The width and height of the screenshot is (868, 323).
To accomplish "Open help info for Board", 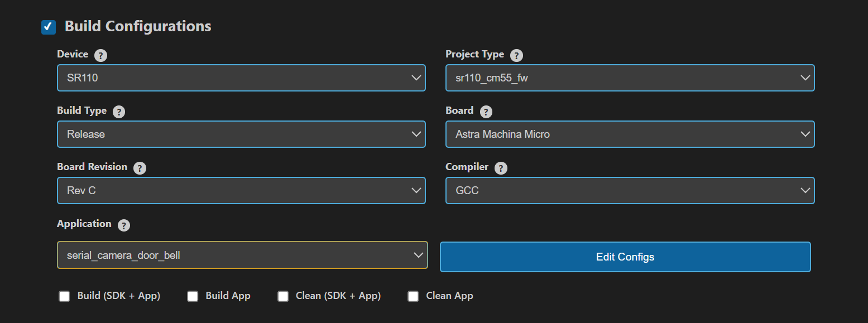I will pyautogui.click(x=486, y=112).
